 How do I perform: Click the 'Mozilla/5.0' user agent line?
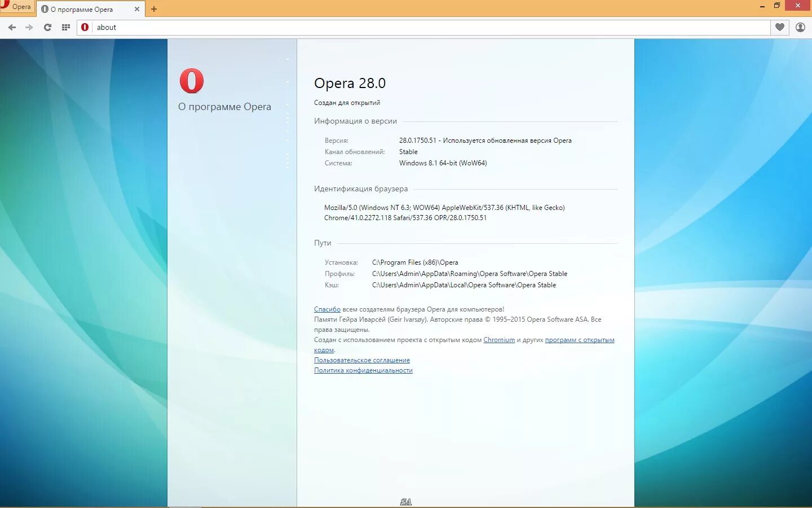click(x=444, y=208)
